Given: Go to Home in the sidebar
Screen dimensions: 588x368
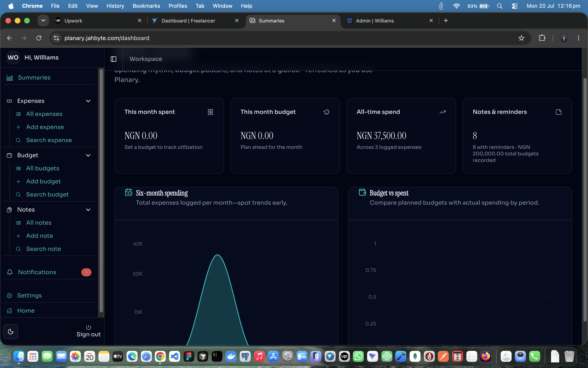Looking at the screenshot, I should (x=26, y=311).
